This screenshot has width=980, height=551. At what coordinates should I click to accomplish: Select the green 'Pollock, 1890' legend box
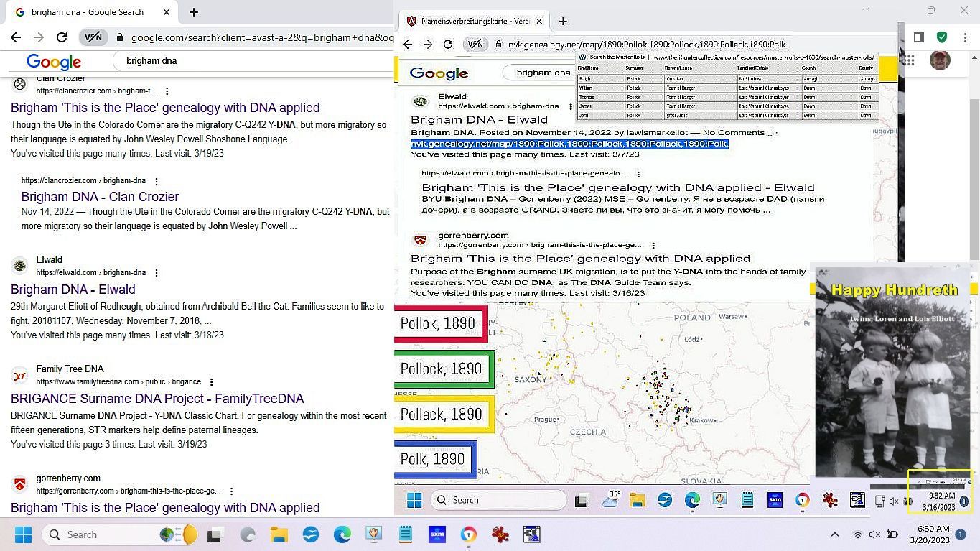coord(444,369)
